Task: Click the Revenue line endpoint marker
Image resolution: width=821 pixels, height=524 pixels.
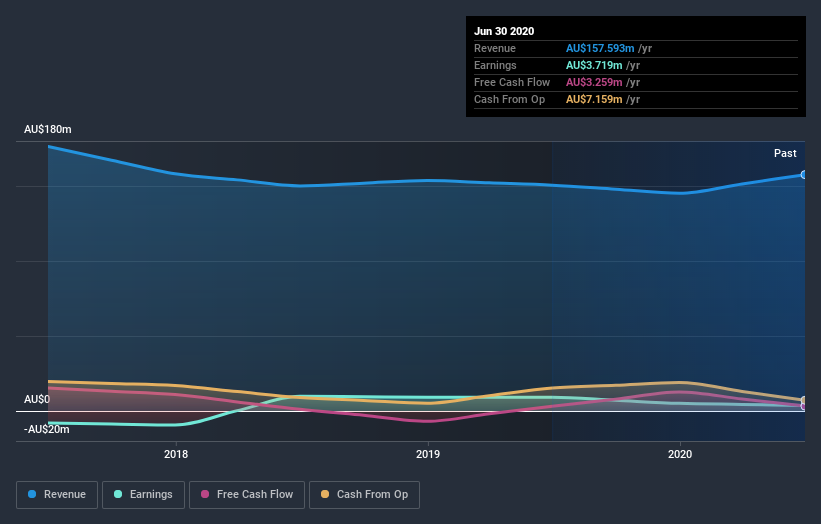Action: tap(804, 175)
